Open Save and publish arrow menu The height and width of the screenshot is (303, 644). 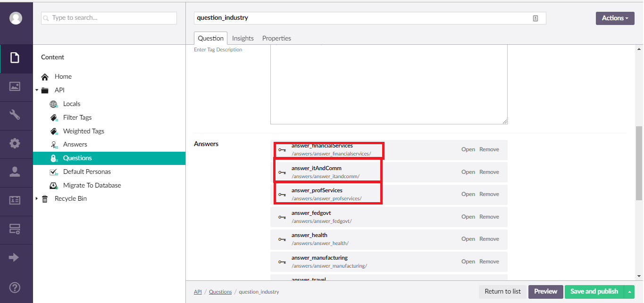pos(629,292)
